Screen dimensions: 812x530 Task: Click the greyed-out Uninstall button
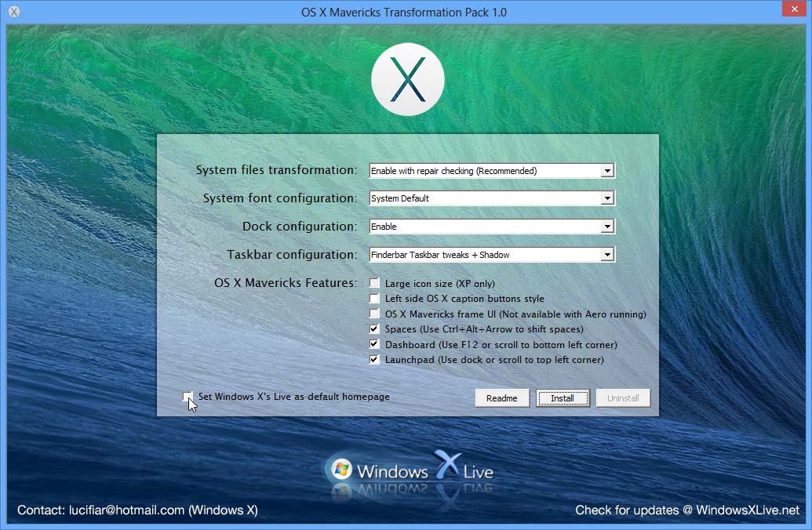(623, 398)
